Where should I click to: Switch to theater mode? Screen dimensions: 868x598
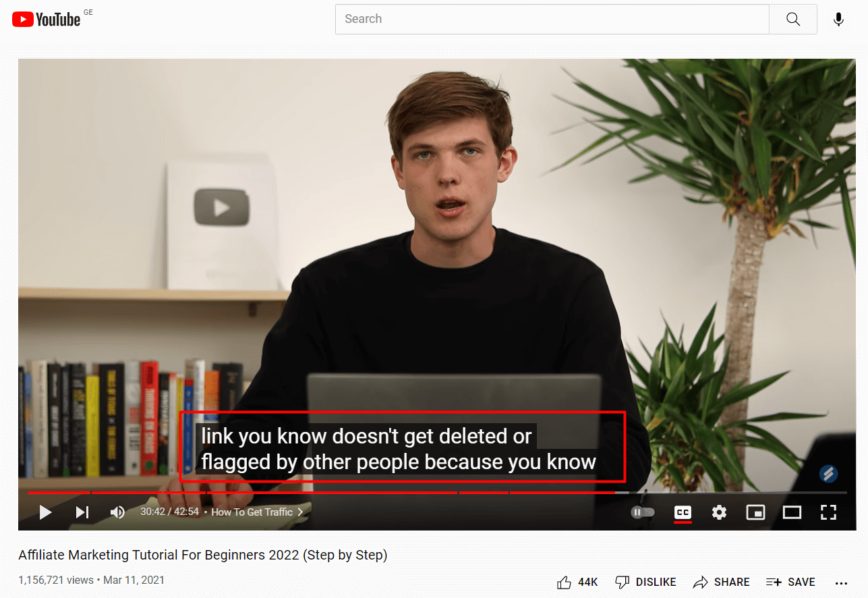click(792, 512)
